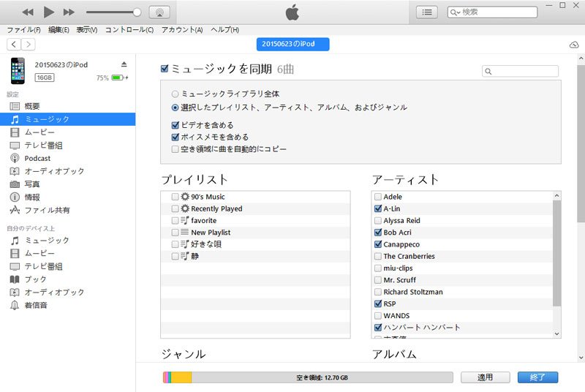
Task: Click the rewind previous track button
Action: [x=28, y=12]
